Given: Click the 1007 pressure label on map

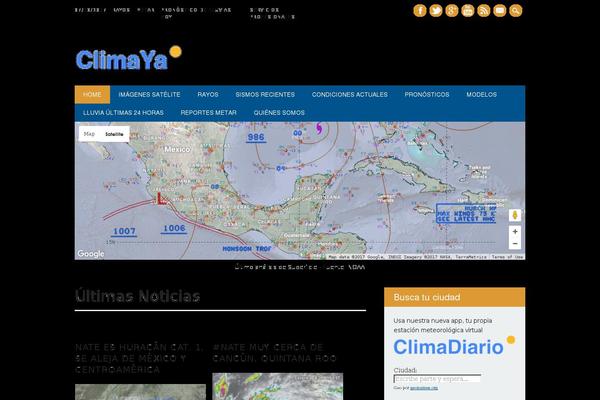Looking at the screenshot, I should [124, 231].
